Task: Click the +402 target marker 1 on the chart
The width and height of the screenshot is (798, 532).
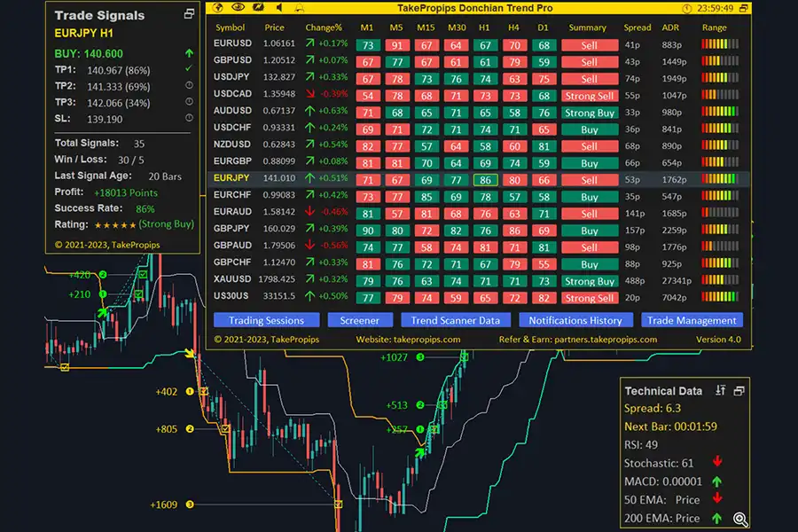Action: pos(190,392)
